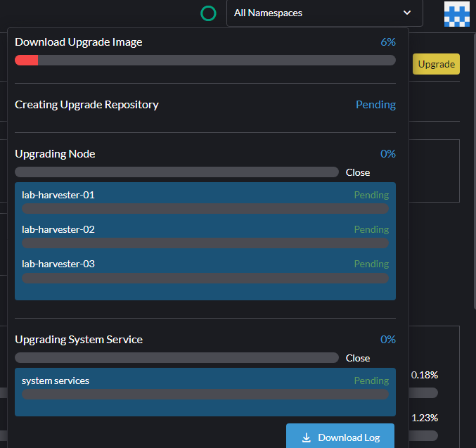Image resolution: width=476 pixels, height=448 pixels.
Task: Click the 1.23% usage value behind panel
Action: tap(425, 418)
